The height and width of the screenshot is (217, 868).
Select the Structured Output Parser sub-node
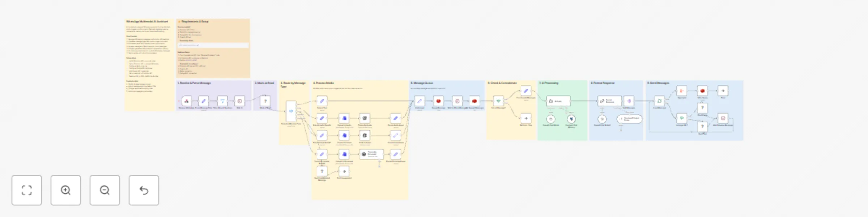coord(630,119)
